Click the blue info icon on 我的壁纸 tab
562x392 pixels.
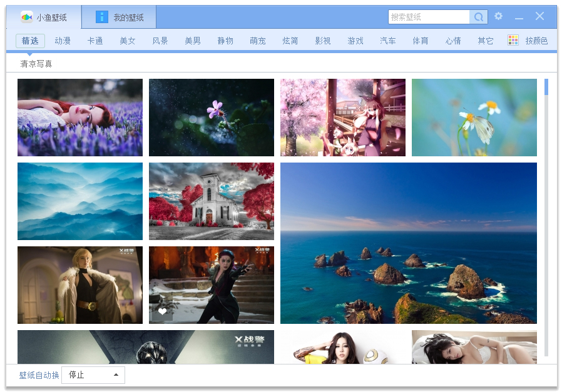click(102, 17)
